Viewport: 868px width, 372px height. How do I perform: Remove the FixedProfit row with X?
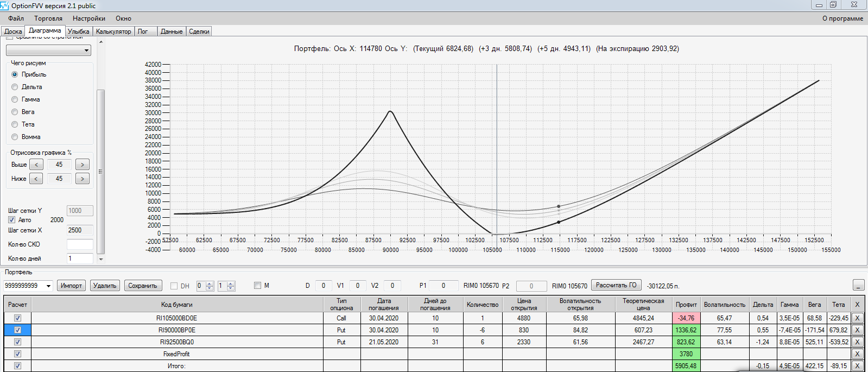[x=857, y=354]
